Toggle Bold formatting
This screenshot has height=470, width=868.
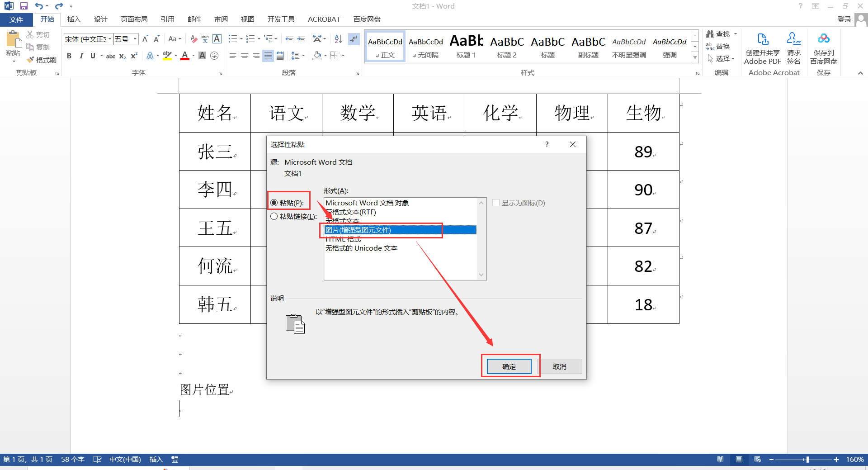click(69, 56)
